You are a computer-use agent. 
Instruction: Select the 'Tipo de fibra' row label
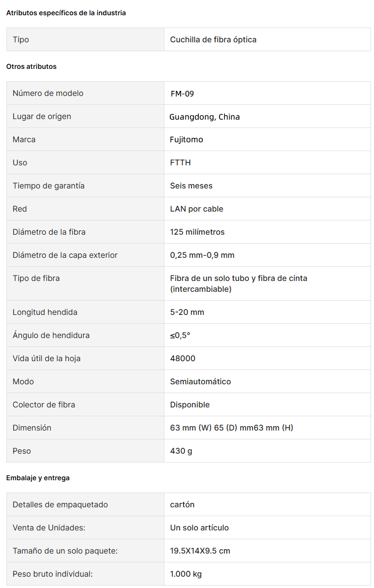(x=36, y=278)
